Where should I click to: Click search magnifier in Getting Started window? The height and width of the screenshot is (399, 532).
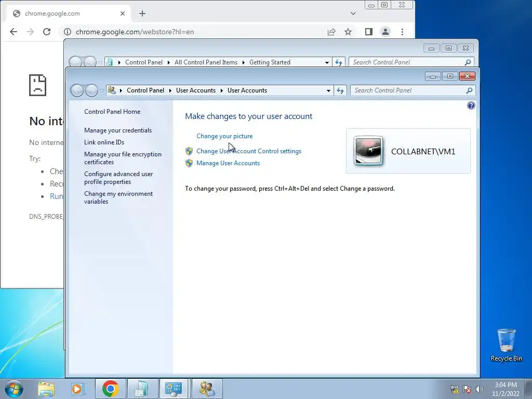tap(468, 62)
